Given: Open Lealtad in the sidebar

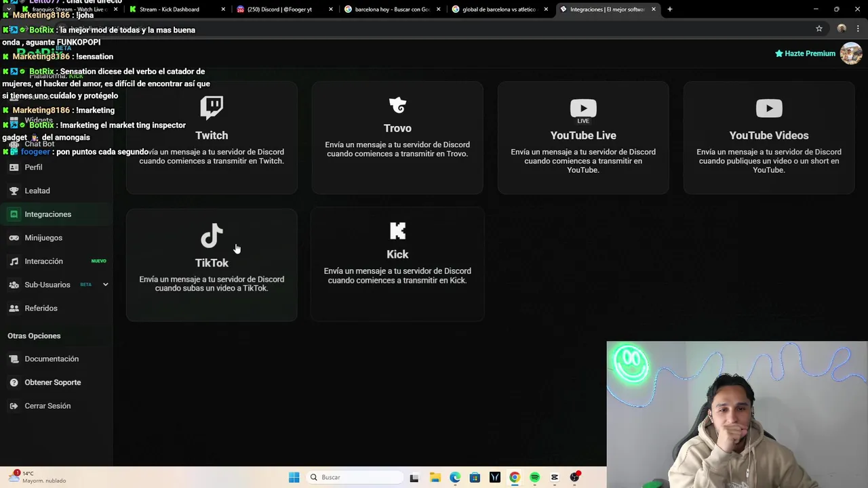Looking at the screenshot, I should click(37, 191).
